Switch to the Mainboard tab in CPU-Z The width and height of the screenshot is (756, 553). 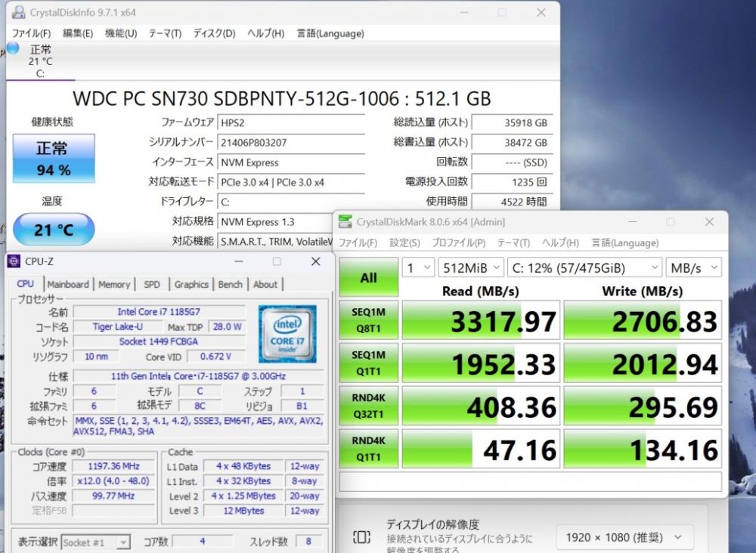tap(68, 284)
